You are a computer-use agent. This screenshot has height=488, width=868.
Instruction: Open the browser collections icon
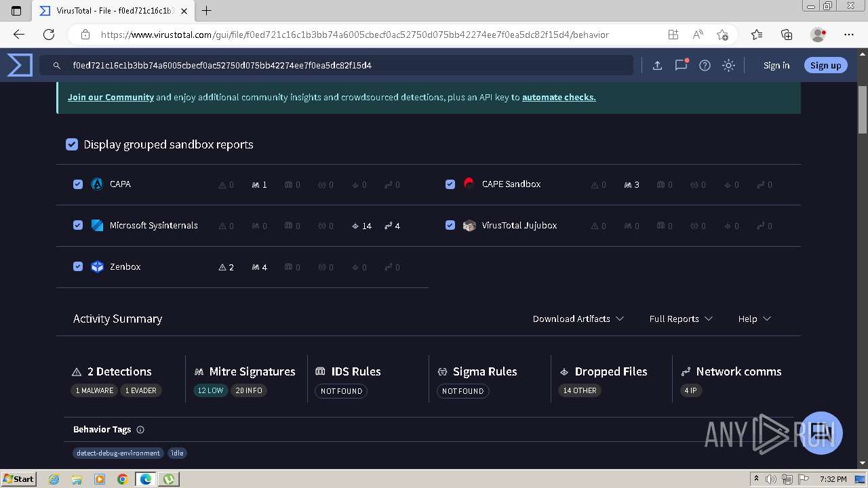tap(787, 35)
